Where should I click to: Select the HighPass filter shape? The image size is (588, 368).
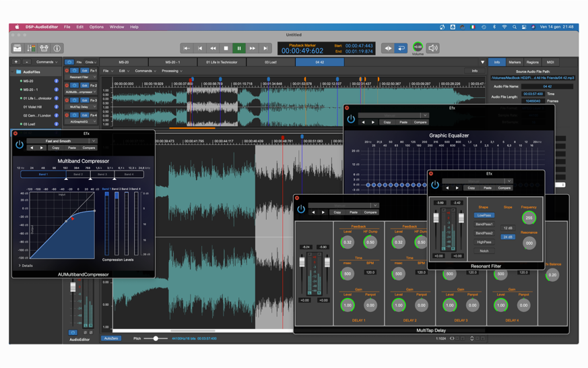click(484, 242)
